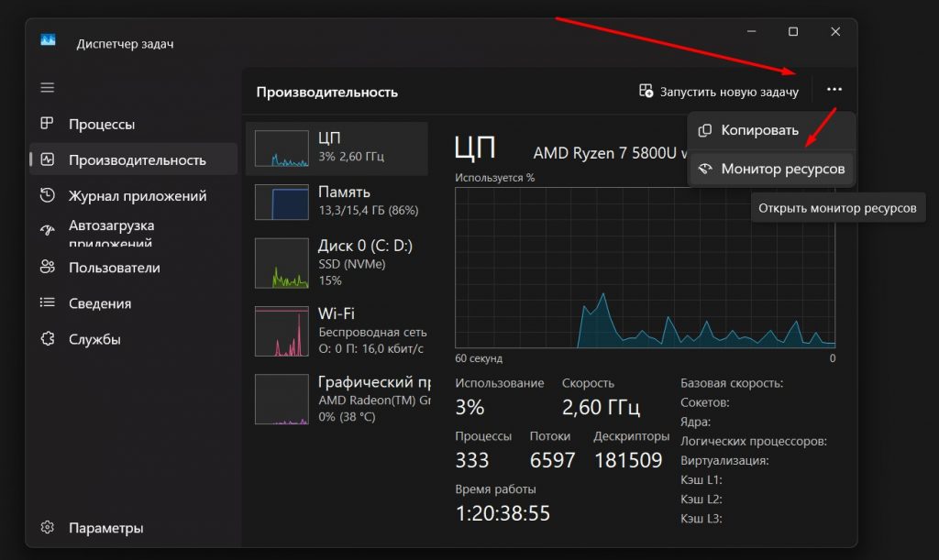Select the ЦП mini graph thumbnail
939x560 pixels.
[x=282, y=148]
